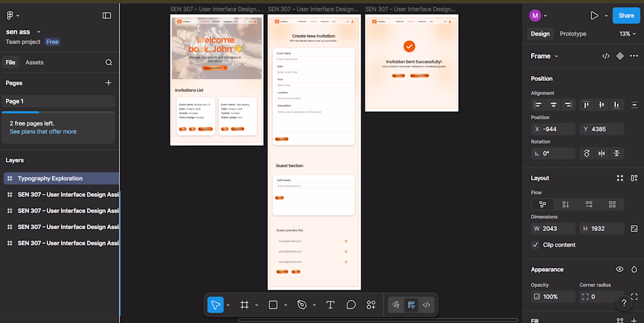
Task: Switch to the Prototype tab
Action: 573,34
